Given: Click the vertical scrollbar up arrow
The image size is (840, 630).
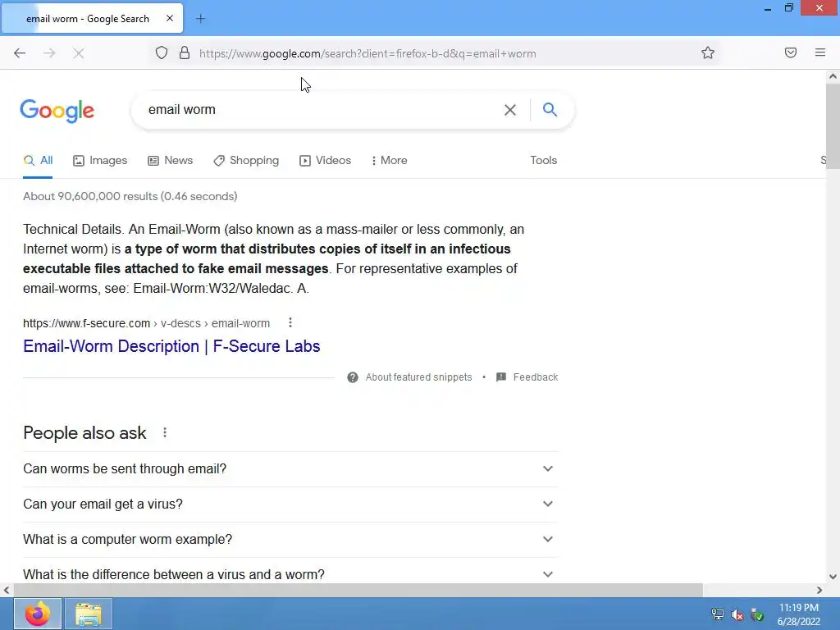Looking at the screenshot, I should click(833, 76).
